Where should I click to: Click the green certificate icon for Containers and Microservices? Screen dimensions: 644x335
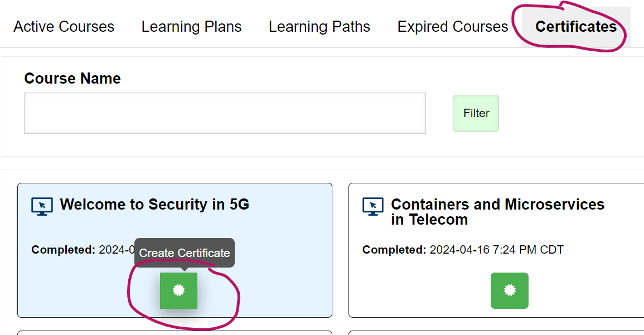tap(509, 290)
